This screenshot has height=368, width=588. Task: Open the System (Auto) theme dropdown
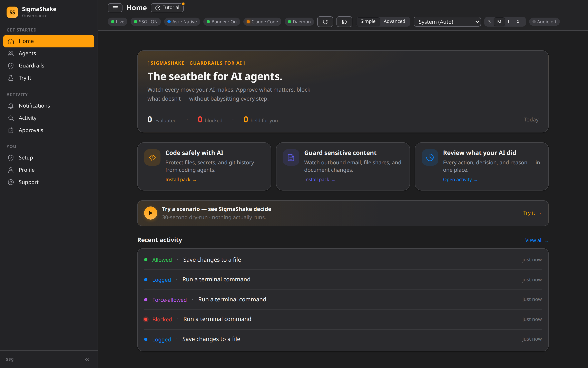coord(447,22)
